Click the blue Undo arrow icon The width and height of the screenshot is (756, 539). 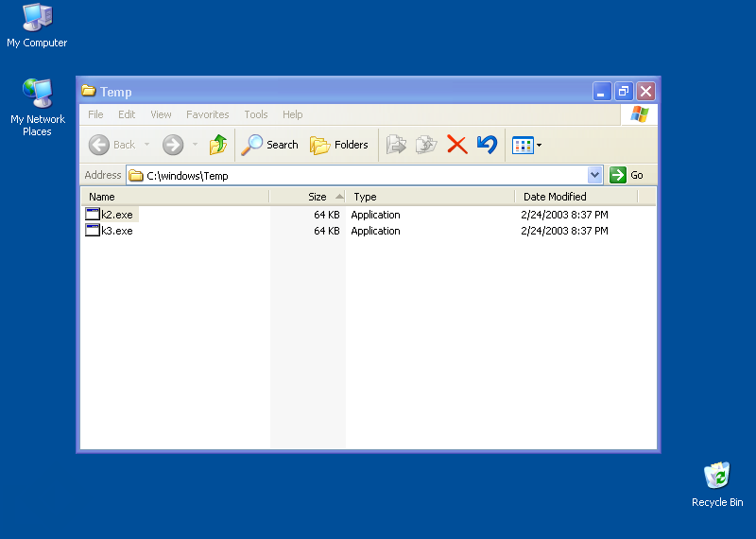(487, 145)
